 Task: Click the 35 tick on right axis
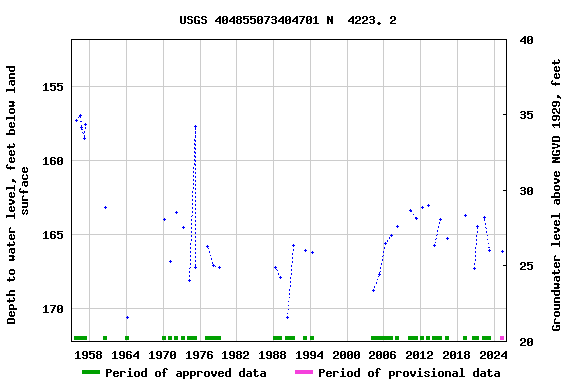(x=526, y=115)
